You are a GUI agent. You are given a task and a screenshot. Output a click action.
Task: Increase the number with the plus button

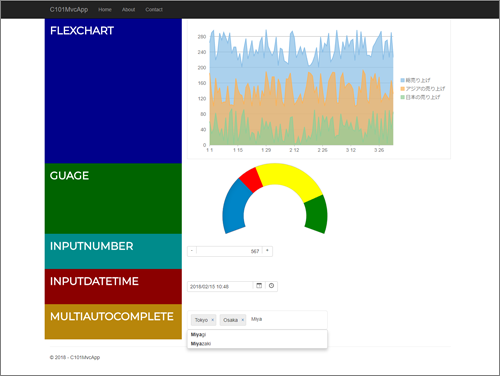tap(267, 251)
